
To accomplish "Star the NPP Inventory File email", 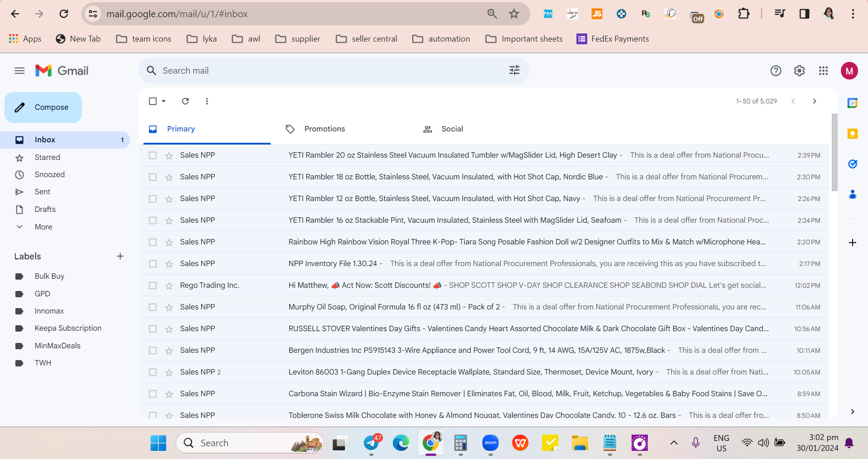I will point(169,264).
